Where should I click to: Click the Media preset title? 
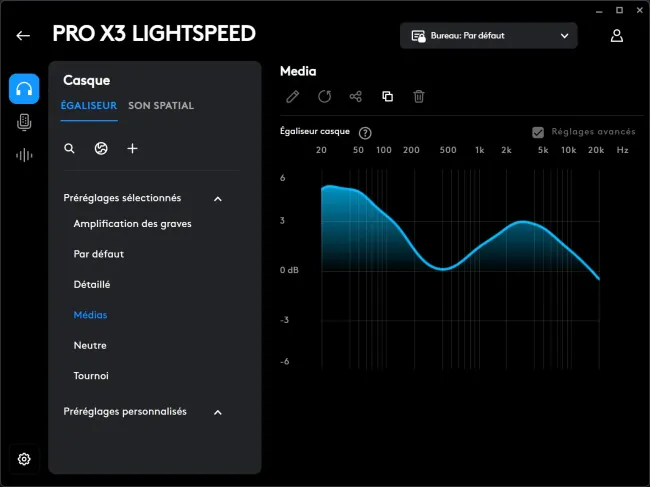298,71
